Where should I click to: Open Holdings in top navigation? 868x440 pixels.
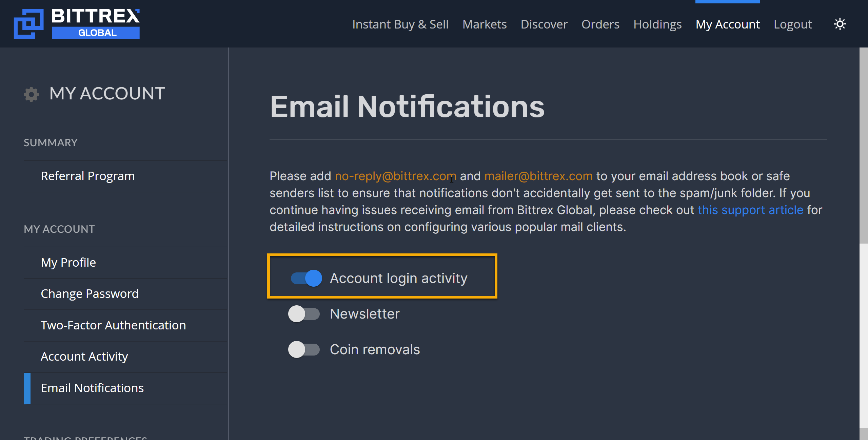[657, 24]
